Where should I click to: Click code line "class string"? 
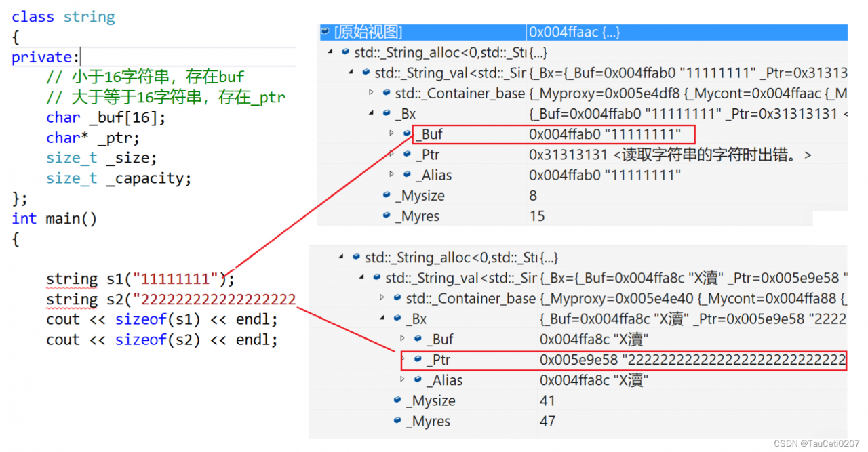(x=63, y=17)
